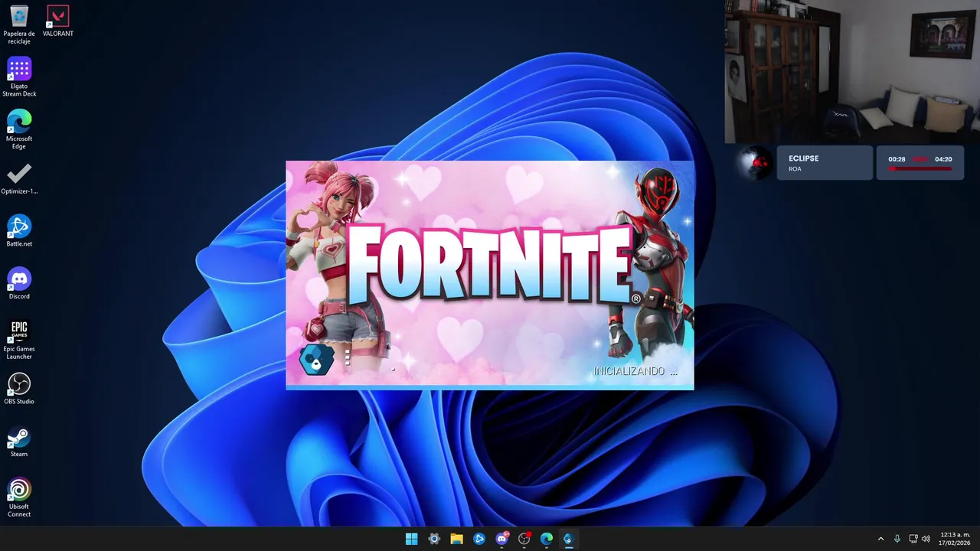Select the Microsoft Edge desktop shortcut

tap(19, 129)
